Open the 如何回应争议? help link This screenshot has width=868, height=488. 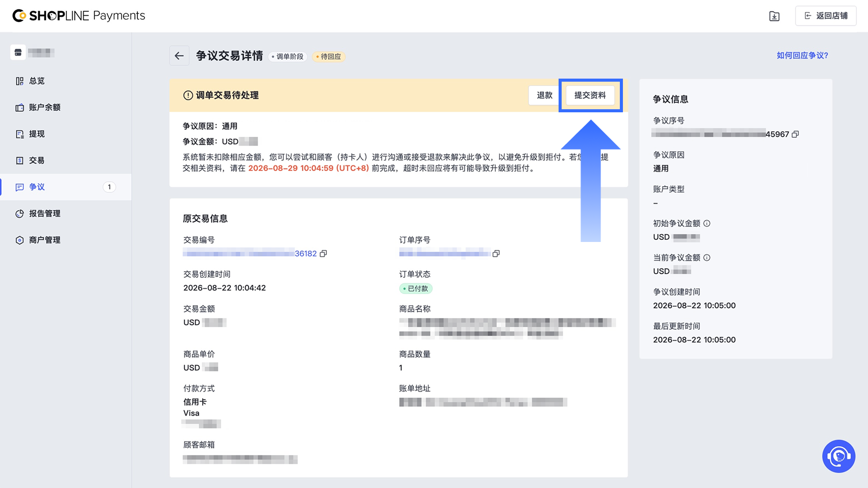[802, 56]
